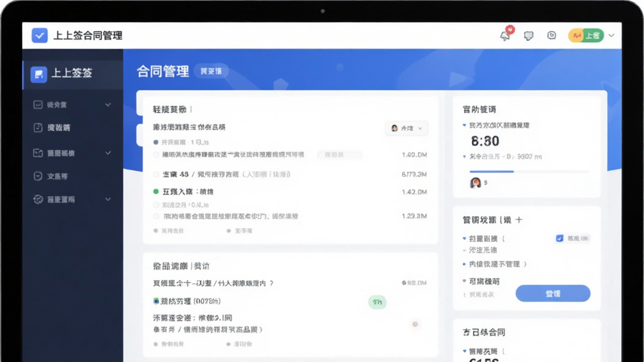This screenshot has width=644, height=362.
Task: Click the value "1.23.3M"
Action: (414, 216)
